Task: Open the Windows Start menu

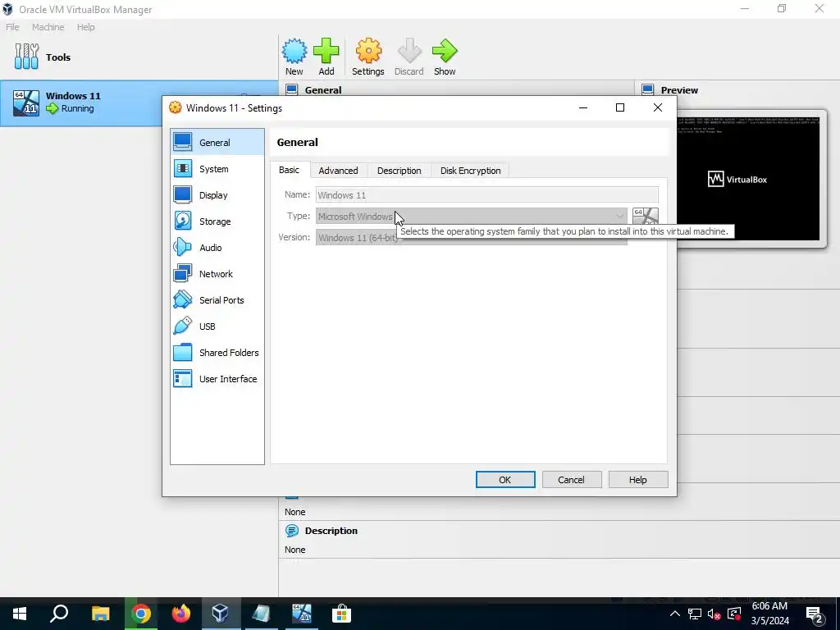Action: point(20,614)
